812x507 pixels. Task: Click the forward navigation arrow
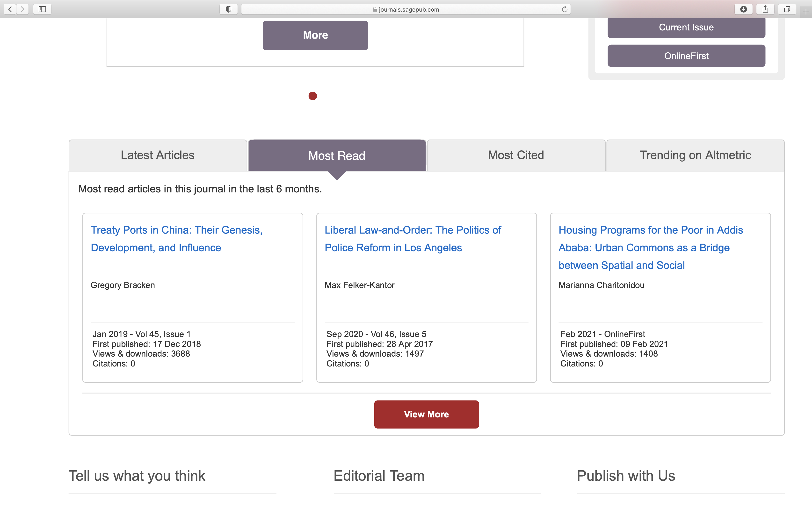(22, 9)
